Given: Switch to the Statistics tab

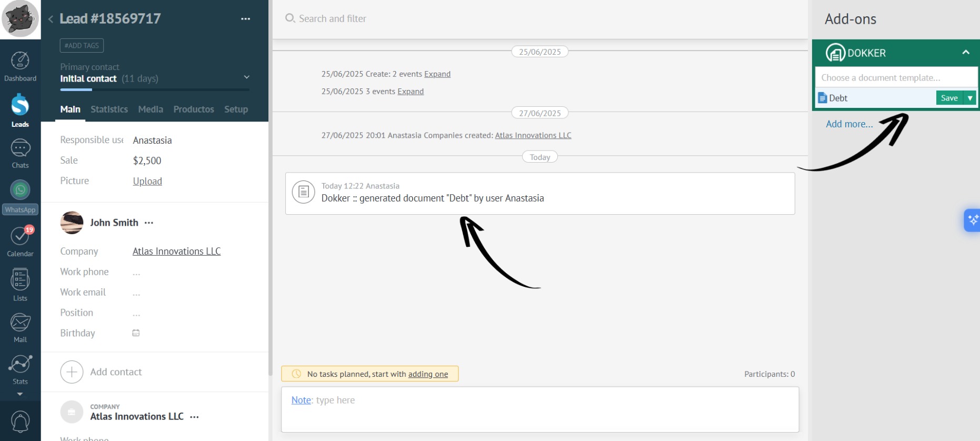Looking at the screenshot, I should [x=109, y=109].
